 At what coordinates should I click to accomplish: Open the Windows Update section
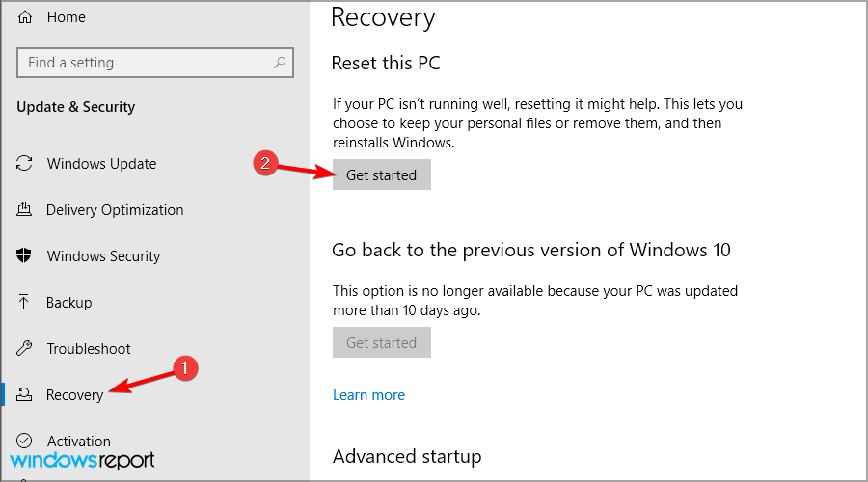(101, 164)
